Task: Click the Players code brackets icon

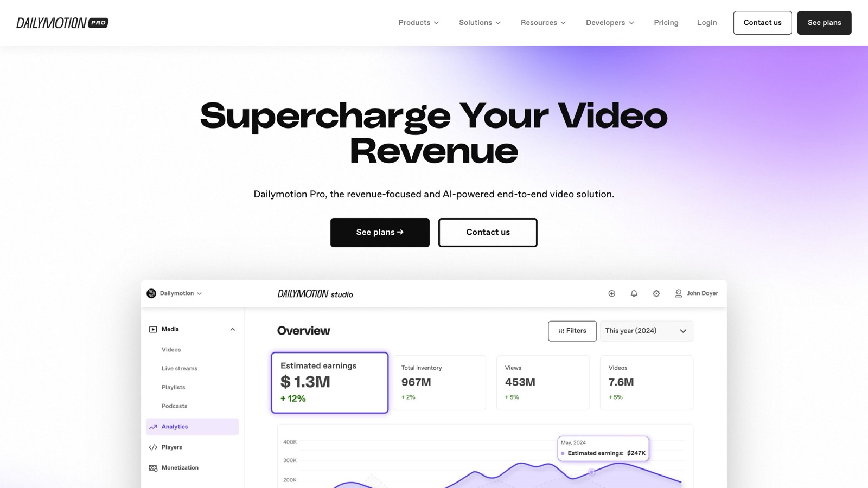Action: [x=153, y=447]
